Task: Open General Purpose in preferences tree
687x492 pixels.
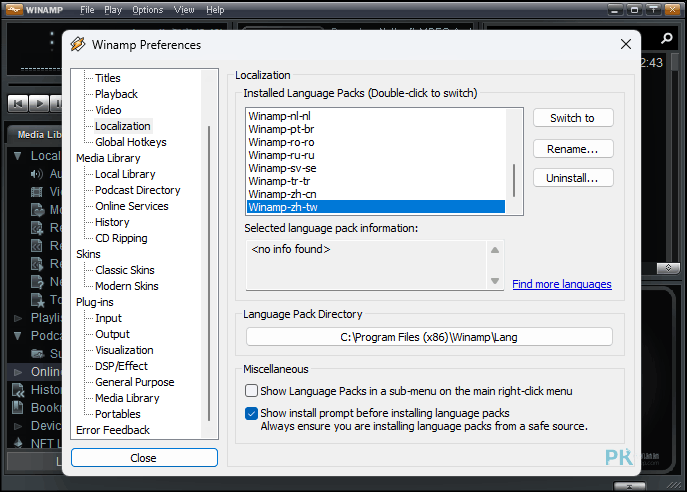Action: (135, 382)
